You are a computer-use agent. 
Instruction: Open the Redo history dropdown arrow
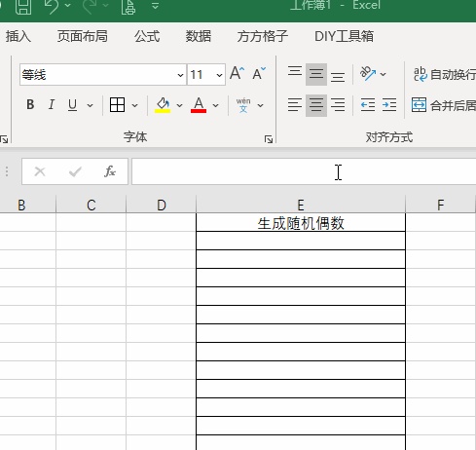point(105,6)
